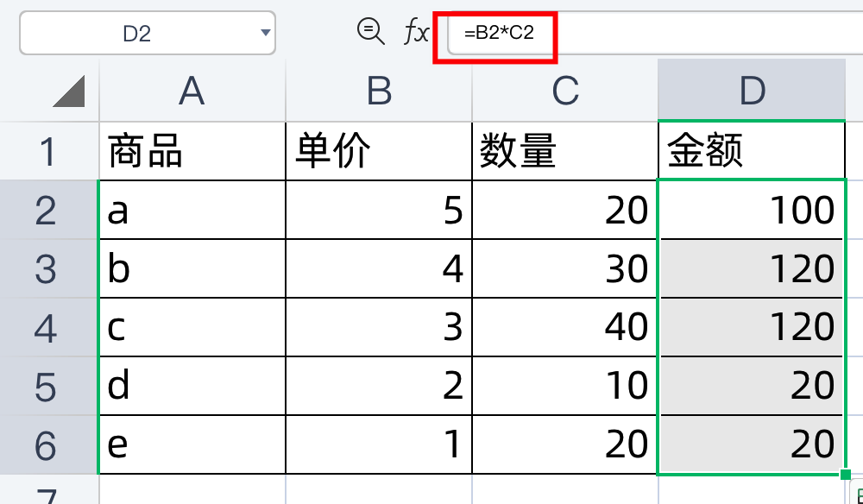This screenshot has height=504, width=863.
Task: Click the fx insert function icon
Action: click(x=417, y=33)
